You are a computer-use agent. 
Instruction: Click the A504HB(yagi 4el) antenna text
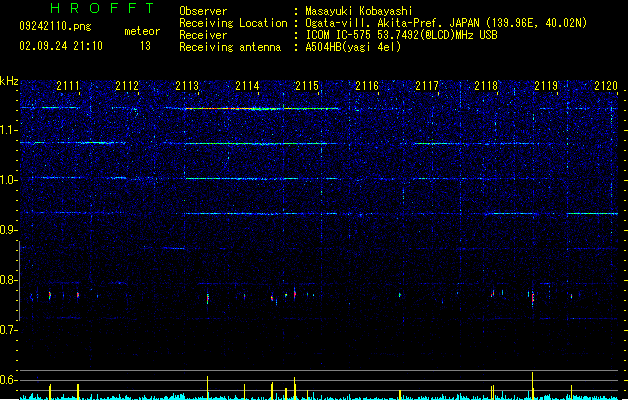pos(353,47)
